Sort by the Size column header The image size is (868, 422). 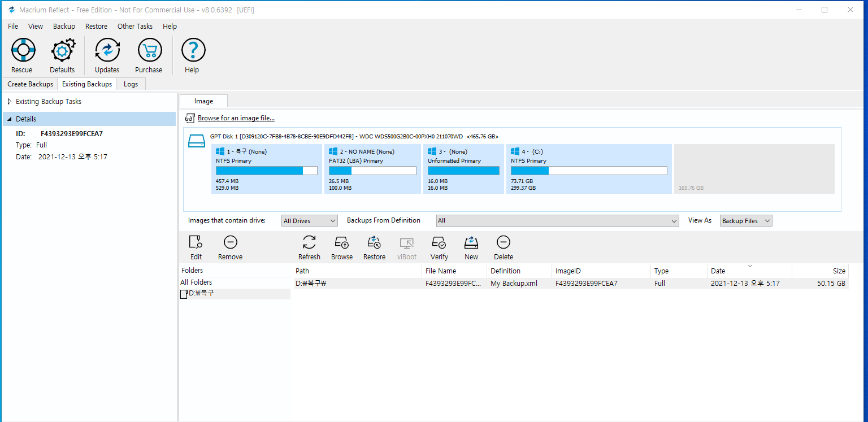pyautogui.click(x=821, y=271)
